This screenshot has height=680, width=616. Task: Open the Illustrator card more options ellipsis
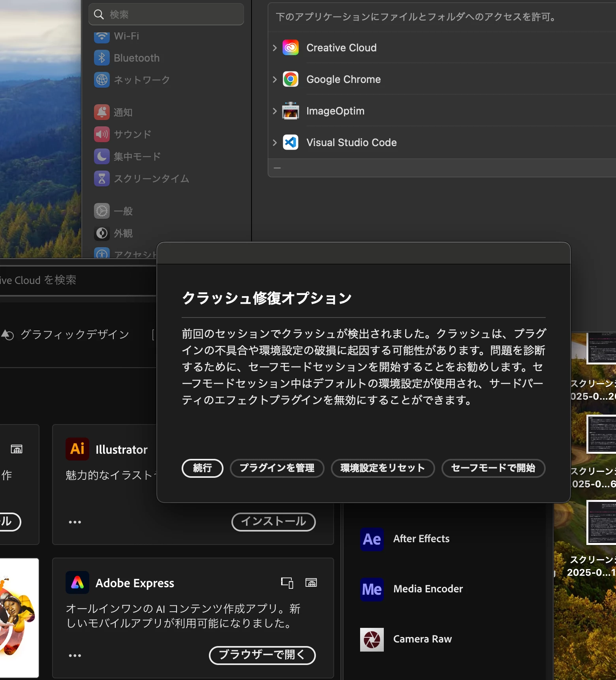(75, 522)
